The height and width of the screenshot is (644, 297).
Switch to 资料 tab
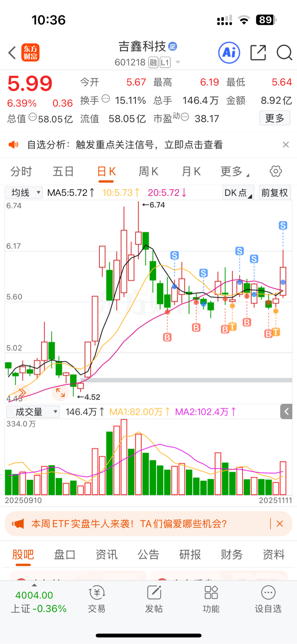tap(273, 555)
